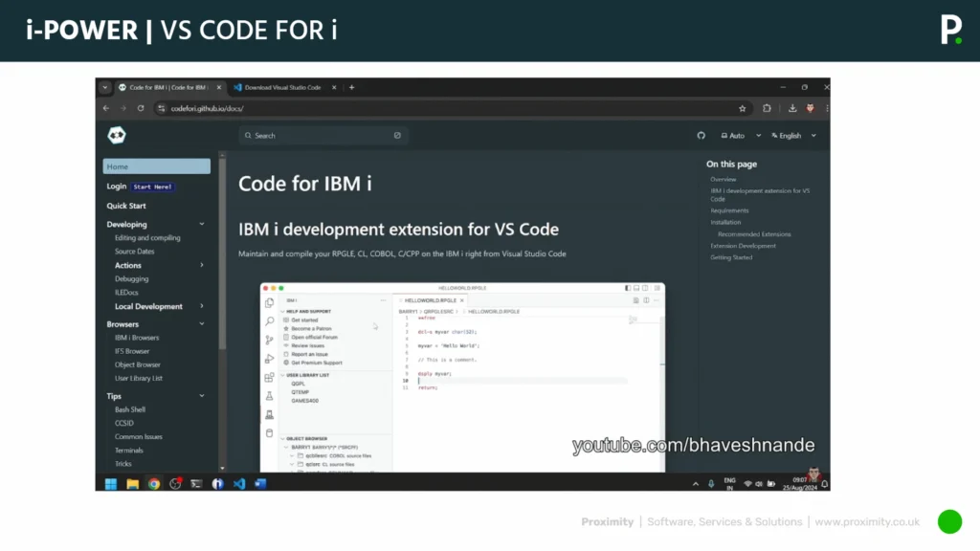Image resolution: width=980 pixels, height=551 pixels.
Task: Click the microphone icon in system tray
Action: 711,483
